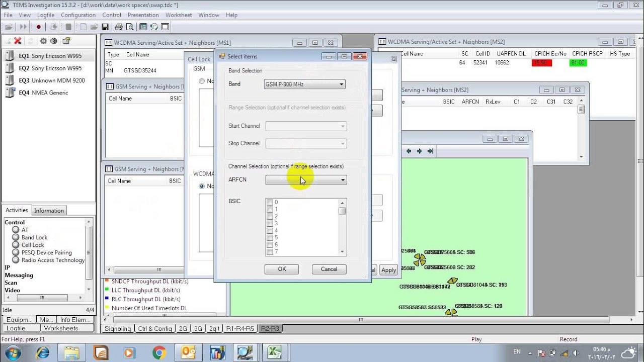The height and width of the screenshot is (362, 644).
Task: Check BSIC 6 checkbox
Action: [270, 245]
